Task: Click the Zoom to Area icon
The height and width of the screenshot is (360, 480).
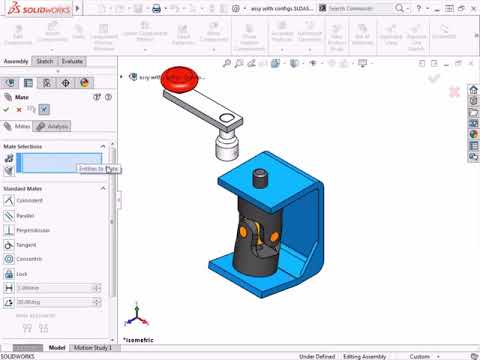Action: [x=239, y=63]
